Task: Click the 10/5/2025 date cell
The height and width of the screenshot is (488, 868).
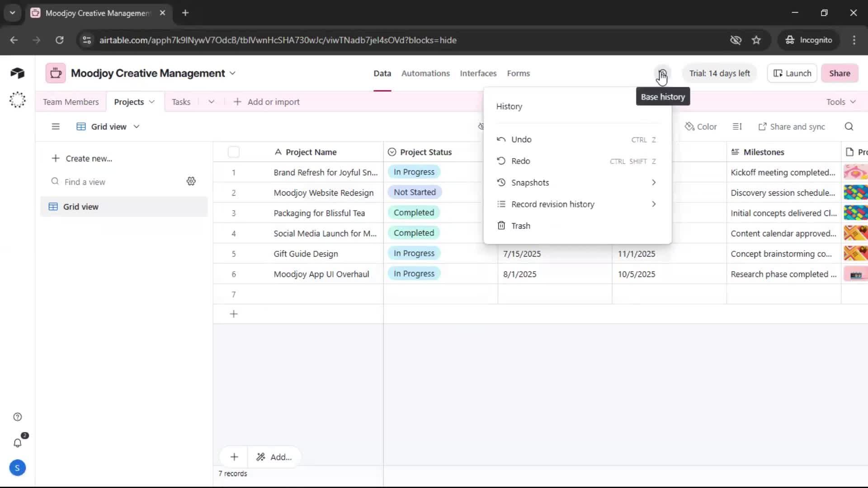Action: click(x=669, y=274)
